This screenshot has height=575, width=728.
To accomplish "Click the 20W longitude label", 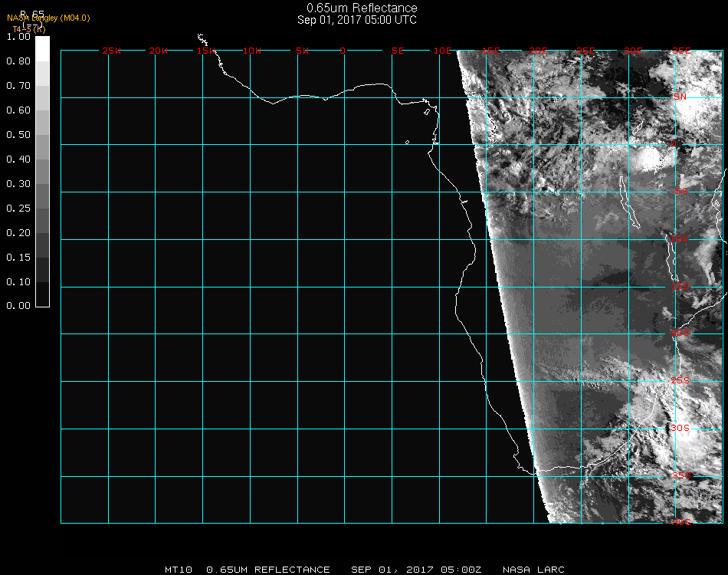I will point(159,51).
